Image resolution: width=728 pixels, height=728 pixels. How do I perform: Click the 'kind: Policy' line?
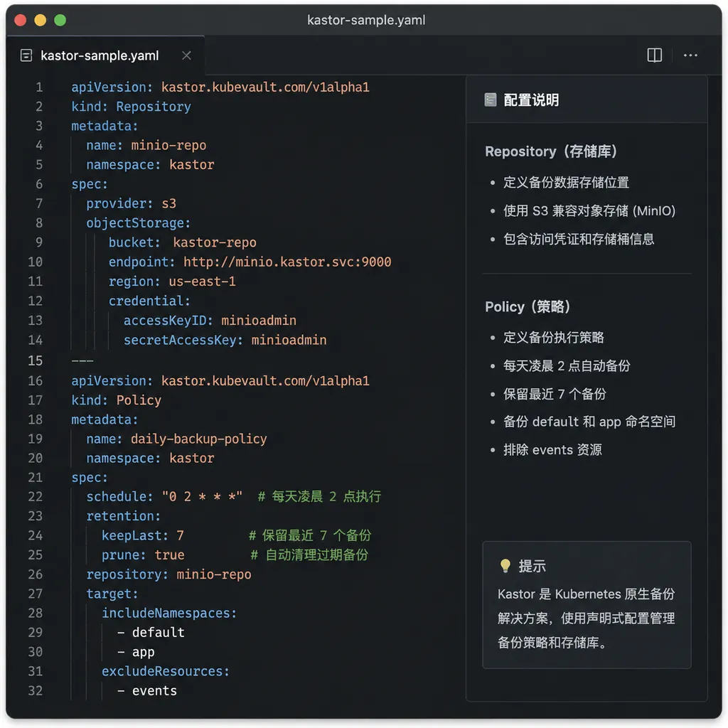(x=116, y=400)
